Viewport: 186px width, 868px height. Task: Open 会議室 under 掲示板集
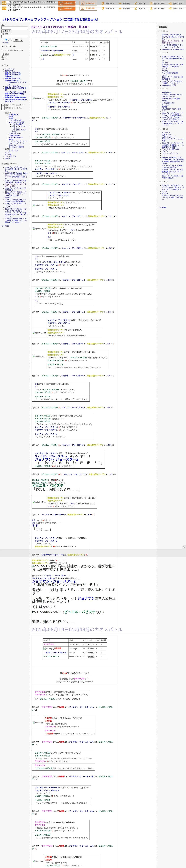[11, 118]
